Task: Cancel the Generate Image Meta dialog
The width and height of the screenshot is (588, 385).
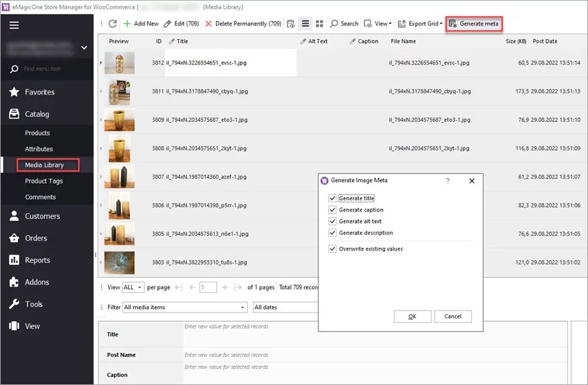Action: pos(452,316)
